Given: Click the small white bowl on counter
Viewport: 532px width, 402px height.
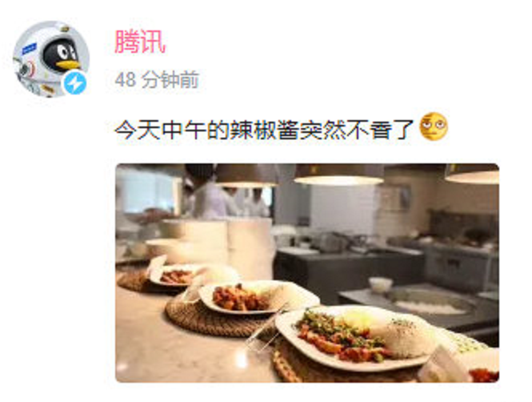Looking at the screenshot, I should [380, 284].
